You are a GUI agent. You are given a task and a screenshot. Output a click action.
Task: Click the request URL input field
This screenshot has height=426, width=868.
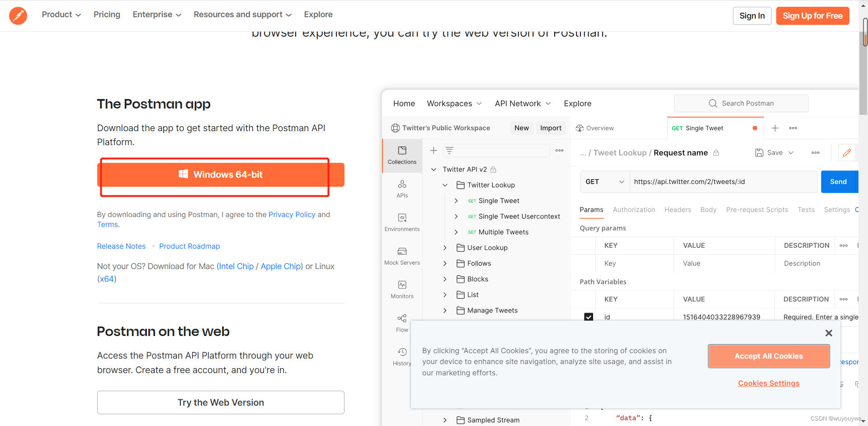point(723,182)
